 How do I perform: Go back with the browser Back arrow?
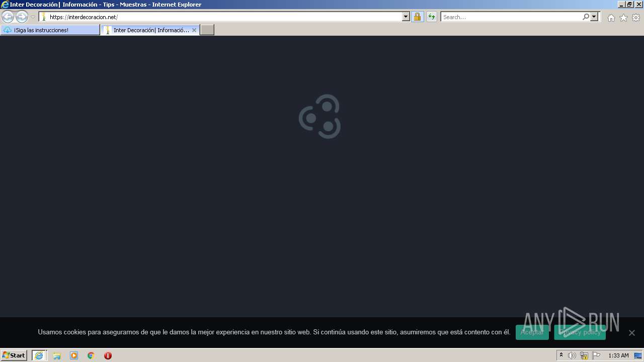[8, 17]
